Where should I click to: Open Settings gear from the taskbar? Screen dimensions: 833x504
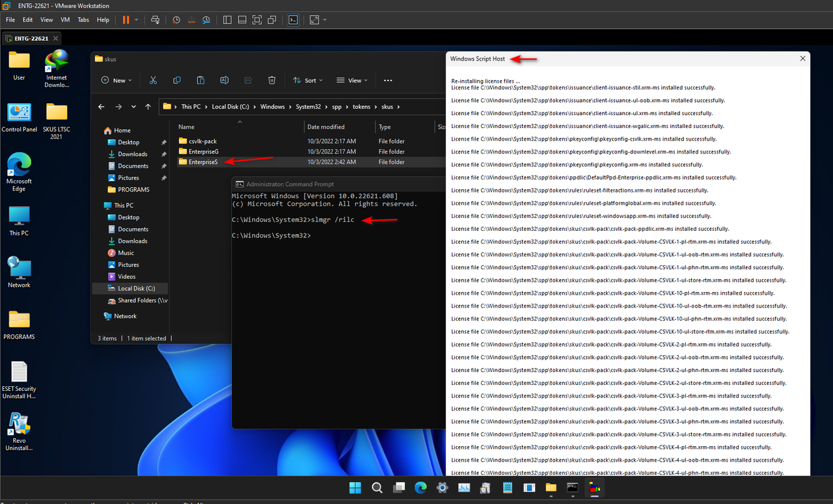[443, 488]
